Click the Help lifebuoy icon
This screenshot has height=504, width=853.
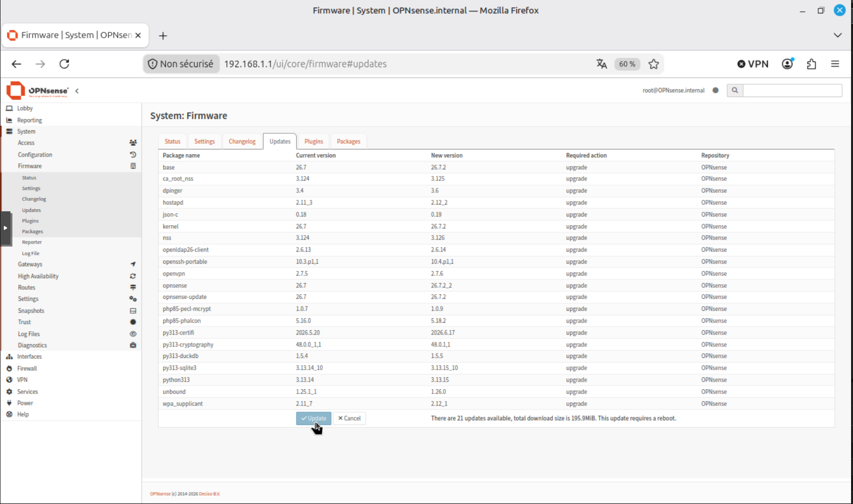[x=9, y=415]
